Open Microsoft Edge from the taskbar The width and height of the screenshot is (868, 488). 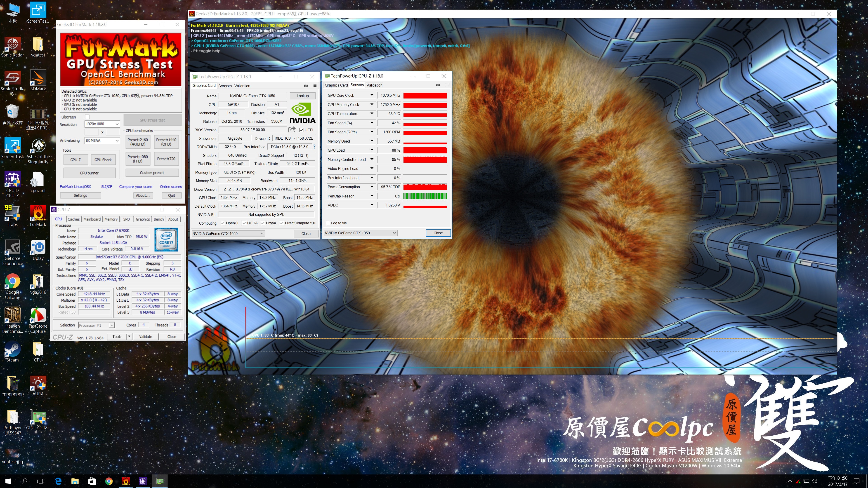pyautogui.click(x=58, y=481)
